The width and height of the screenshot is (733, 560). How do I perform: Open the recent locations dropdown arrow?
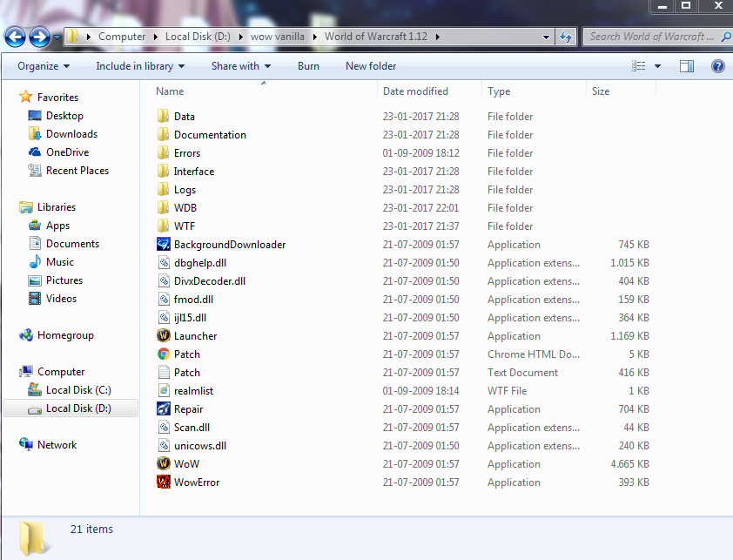click(57, 37)
